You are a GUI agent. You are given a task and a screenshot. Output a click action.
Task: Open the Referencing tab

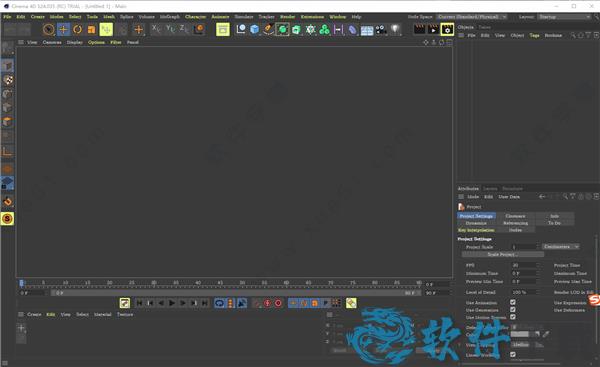click(515, 223)
